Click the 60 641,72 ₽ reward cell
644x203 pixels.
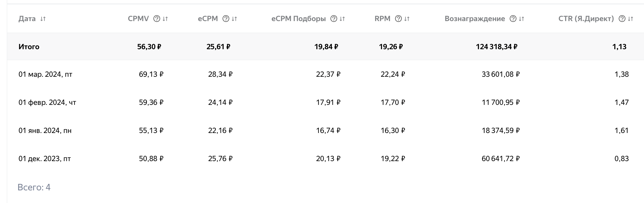coord(501,159)
